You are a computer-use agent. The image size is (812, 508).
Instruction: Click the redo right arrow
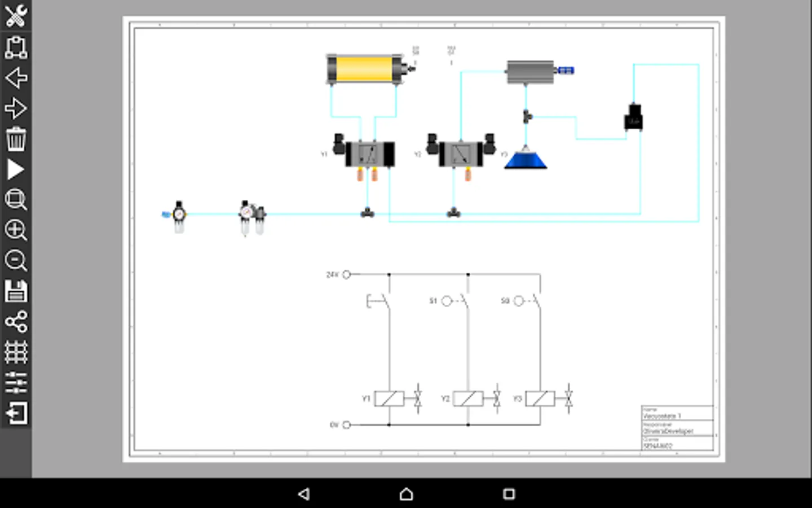tap(16, 108)
